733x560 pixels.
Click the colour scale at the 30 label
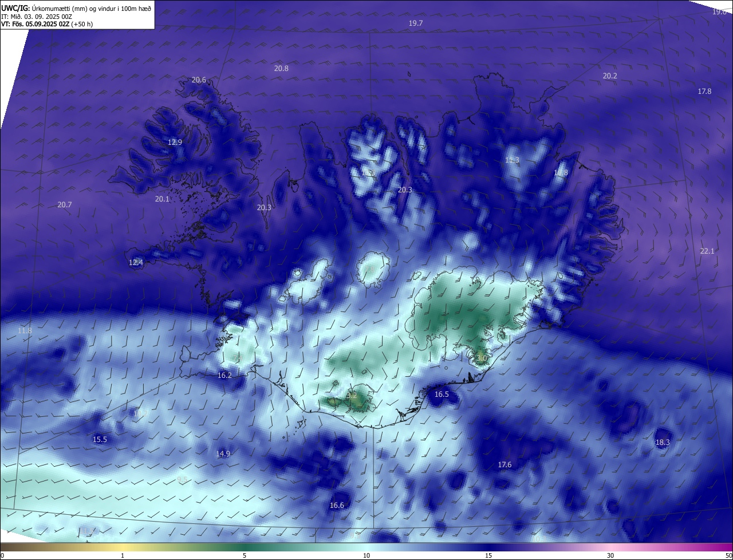610,555
